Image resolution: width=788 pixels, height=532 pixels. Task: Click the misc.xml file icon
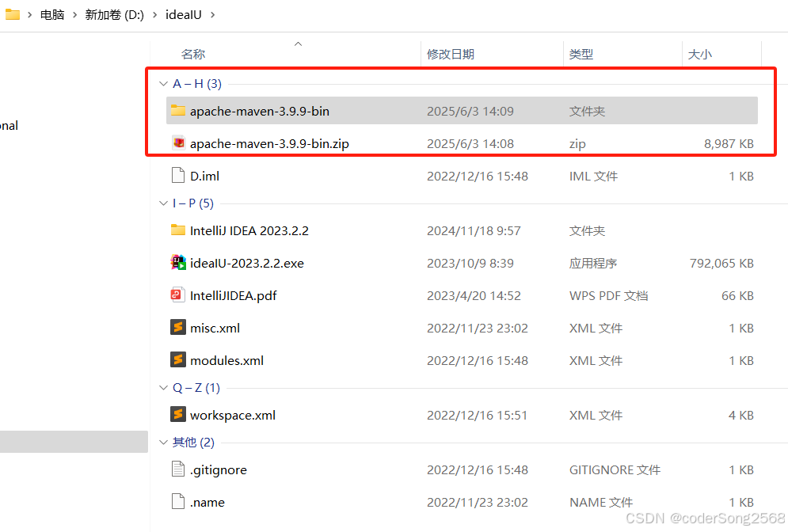[x=178, y=328]
